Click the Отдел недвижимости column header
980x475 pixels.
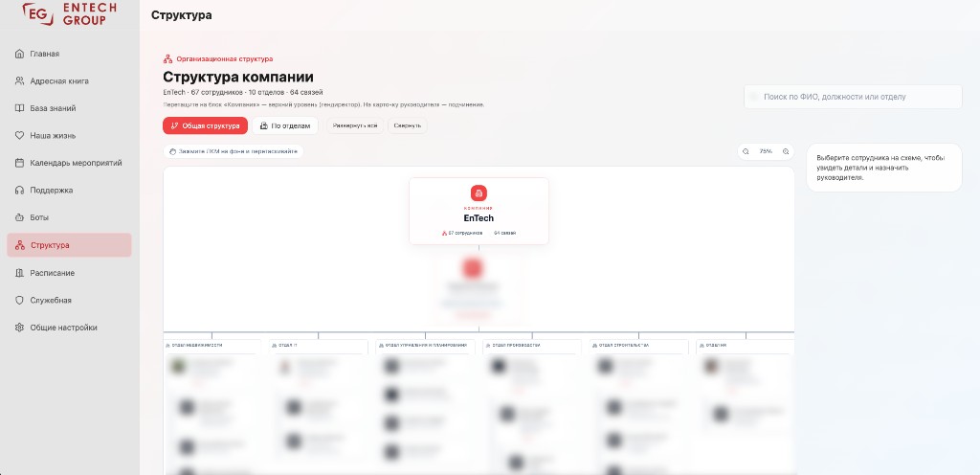(212, 345)
